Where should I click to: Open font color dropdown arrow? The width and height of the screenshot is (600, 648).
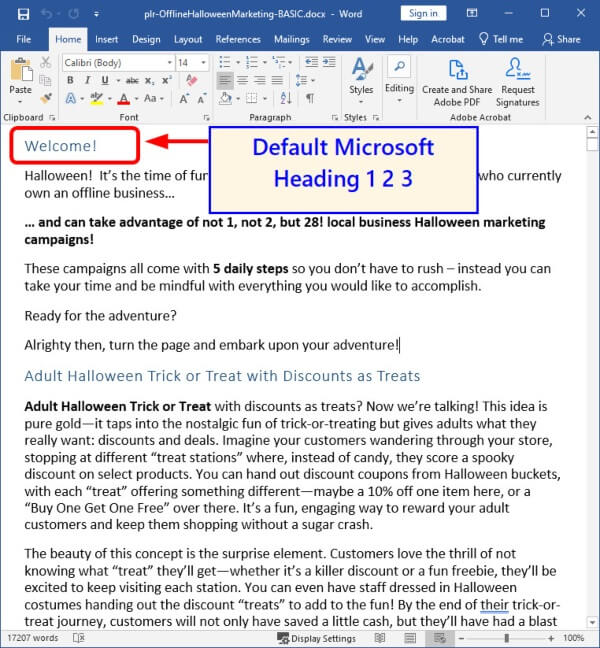136,99
